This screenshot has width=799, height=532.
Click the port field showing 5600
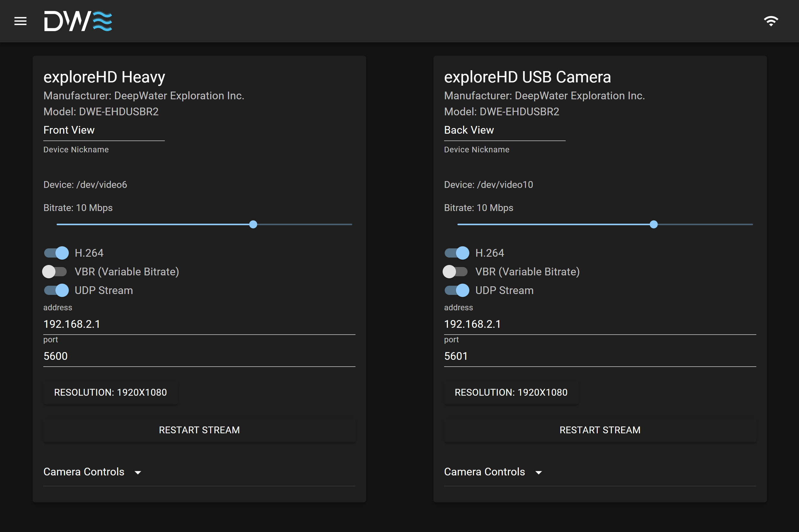tap(199, 356)
